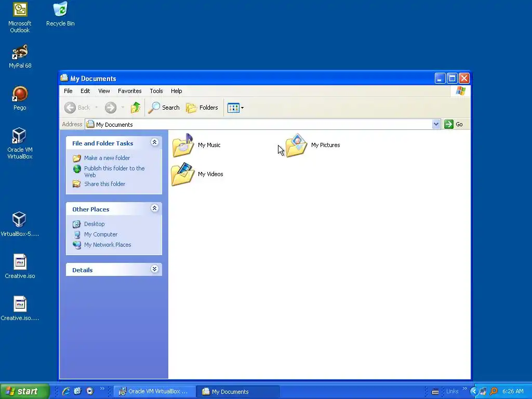
Task: Expand the Details panel
Action: click(x=154, y=269)
